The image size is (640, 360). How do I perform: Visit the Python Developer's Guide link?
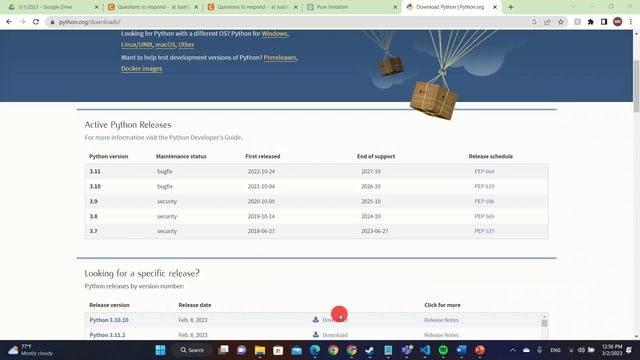(x=205, y=138)
